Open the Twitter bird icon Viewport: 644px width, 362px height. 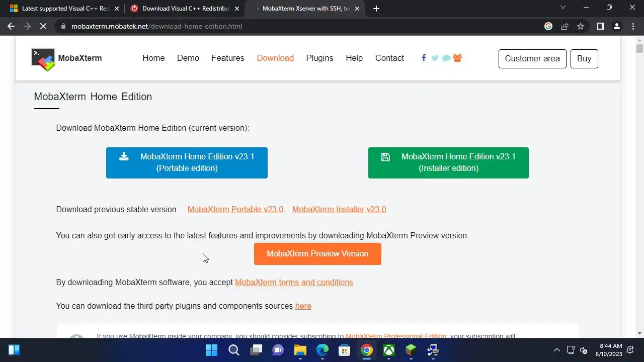435,58
